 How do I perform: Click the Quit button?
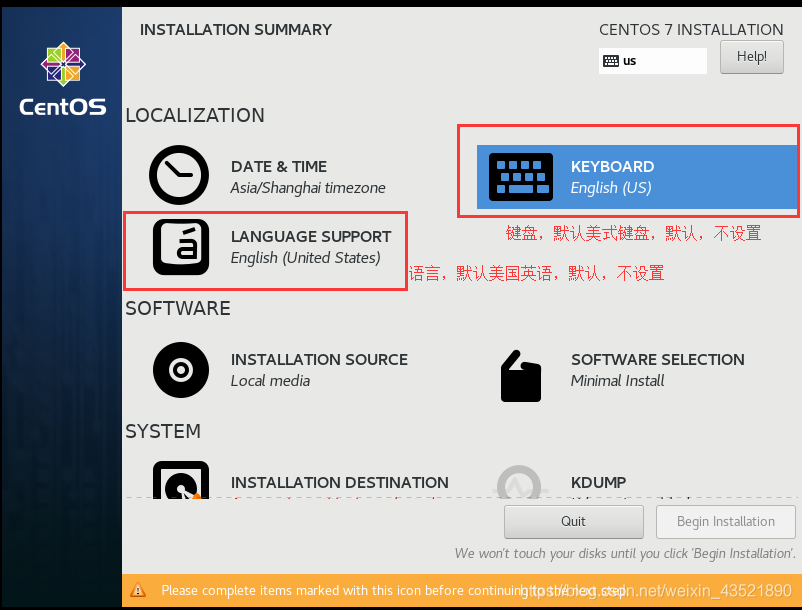pos(573,522)
